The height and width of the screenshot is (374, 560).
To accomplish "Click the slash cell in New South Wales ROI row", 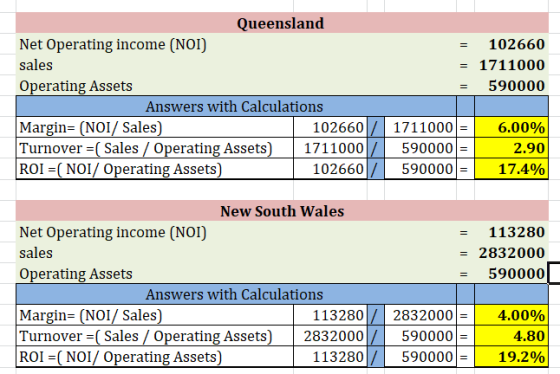I will [376, 356].
